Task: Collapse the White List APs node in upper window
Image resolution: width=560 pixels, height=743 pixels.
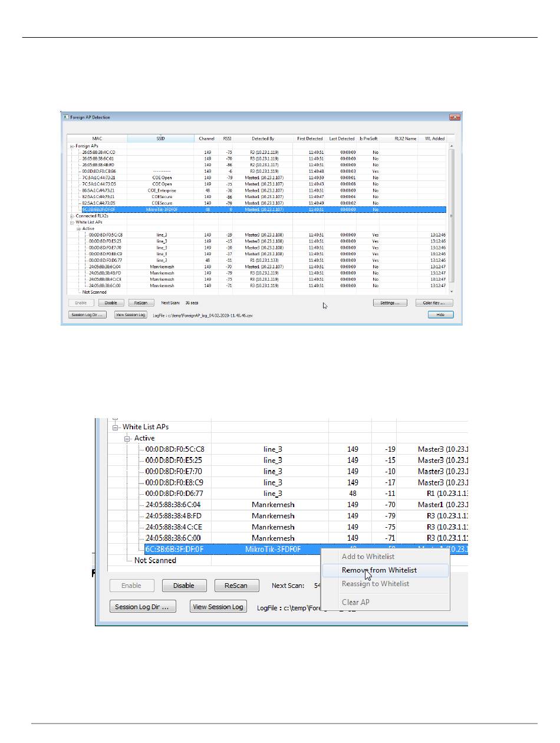Action: [x=72, y=222]
